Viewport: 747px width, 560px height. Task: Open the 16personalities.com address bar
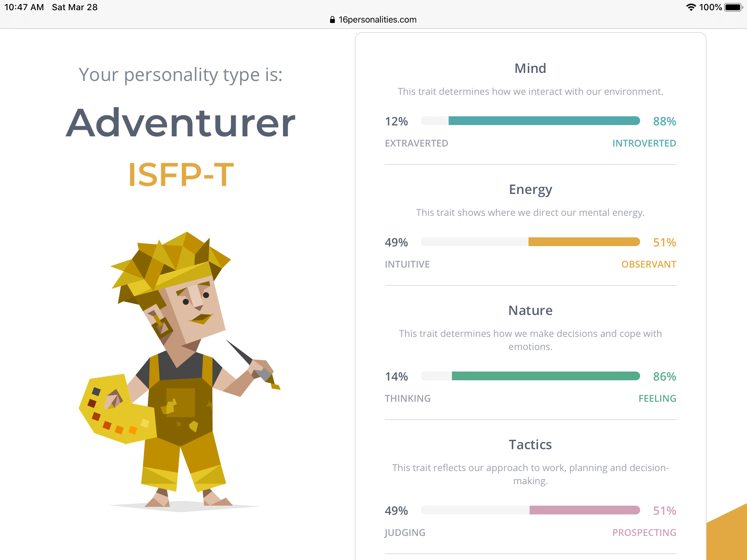373,20
